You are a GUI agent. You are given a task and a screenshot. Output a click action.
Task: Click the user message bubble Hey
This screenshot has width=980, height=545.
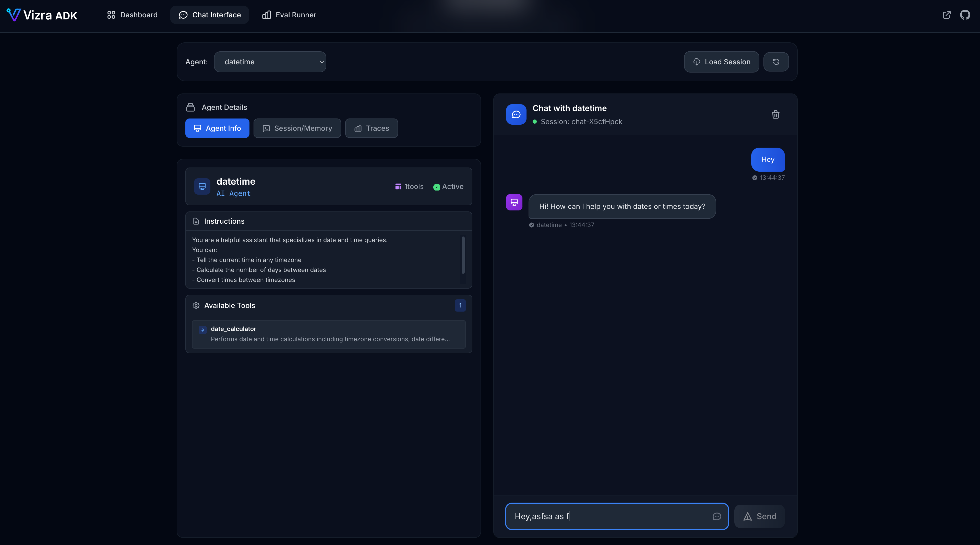pyautogui.click(x=768, y=159)
